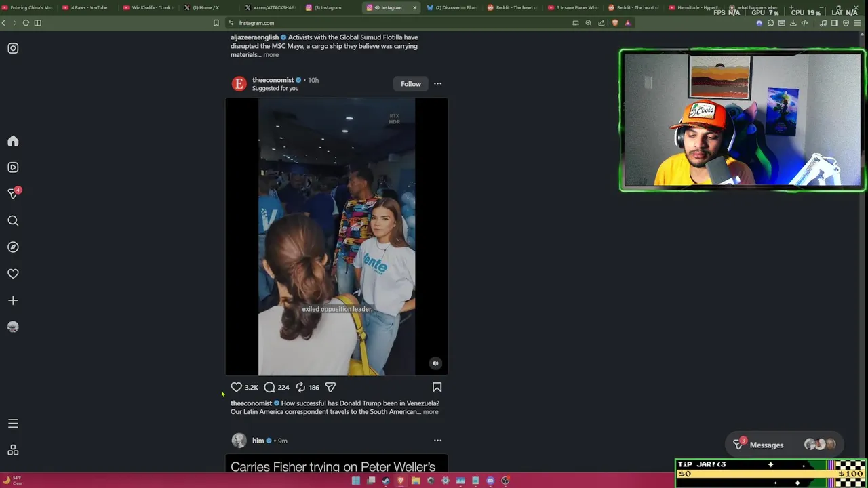Open him account profile picture
868x488 pixels.
(239, 441)
